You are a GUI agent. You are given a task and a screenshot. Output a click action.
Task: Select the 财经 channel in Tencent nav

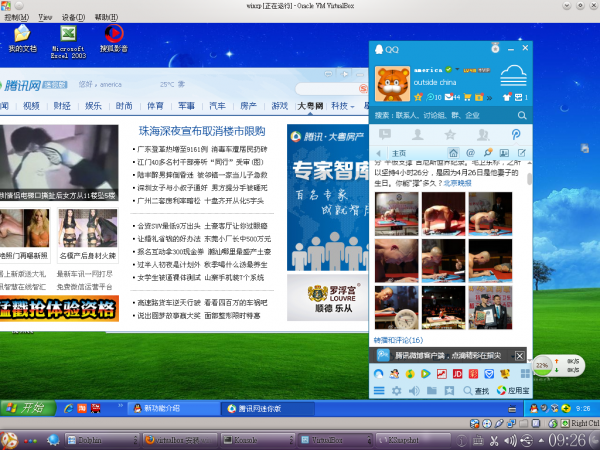pyautogui.click(x=62, y=106)
